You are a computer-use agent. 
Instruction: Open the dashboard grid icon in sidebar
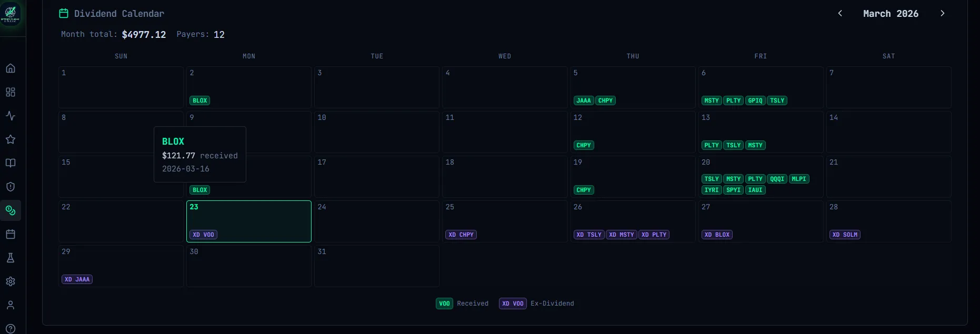tap(11, 92)
